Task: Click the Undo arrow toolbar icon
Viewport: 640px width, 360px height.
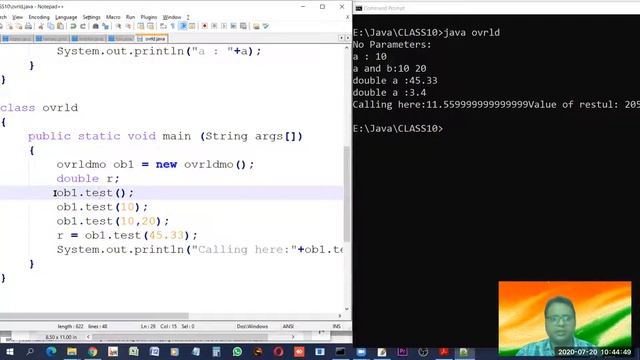Action: coord(73,26)
